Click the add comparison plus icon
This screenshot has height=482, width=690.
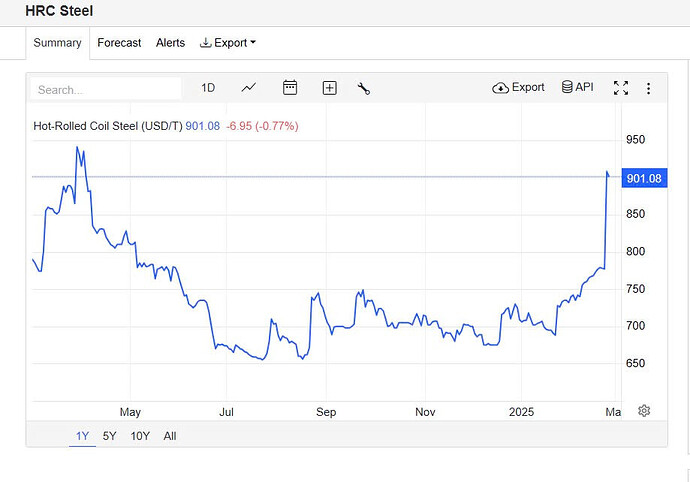coord(329,88)
